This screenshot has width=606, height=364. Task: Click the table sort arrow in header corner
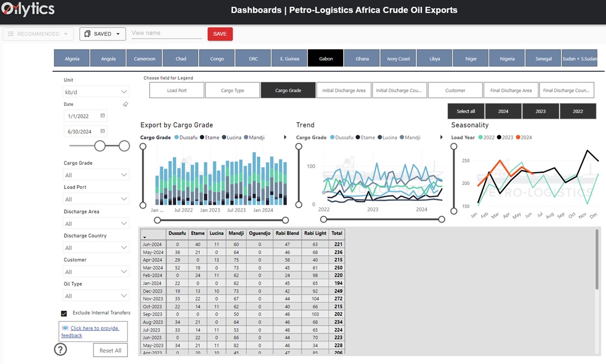[x=145, y=237]
